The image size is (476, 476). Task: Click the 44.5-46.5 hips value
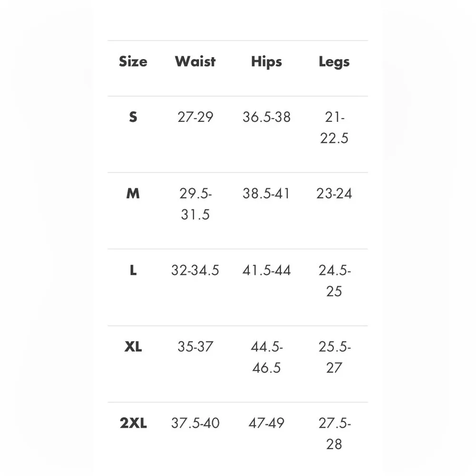pyautogui.click(x=267, y=357)
